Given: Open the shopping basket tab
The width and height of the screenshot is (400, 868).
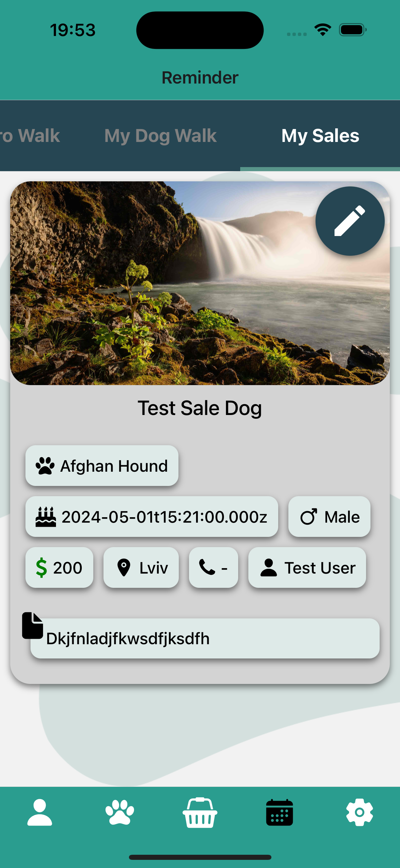Looking at the screenshot, I should pos(200,812).
